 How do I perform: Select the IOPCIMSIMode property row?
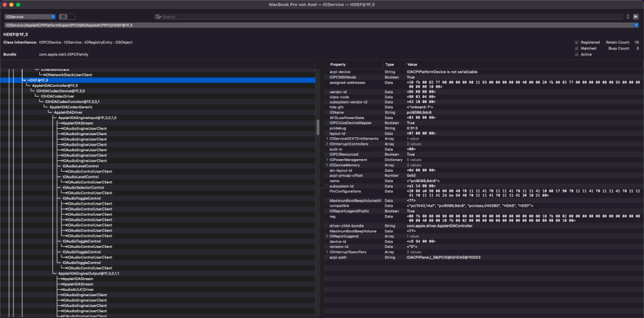(x=484, y=77)
